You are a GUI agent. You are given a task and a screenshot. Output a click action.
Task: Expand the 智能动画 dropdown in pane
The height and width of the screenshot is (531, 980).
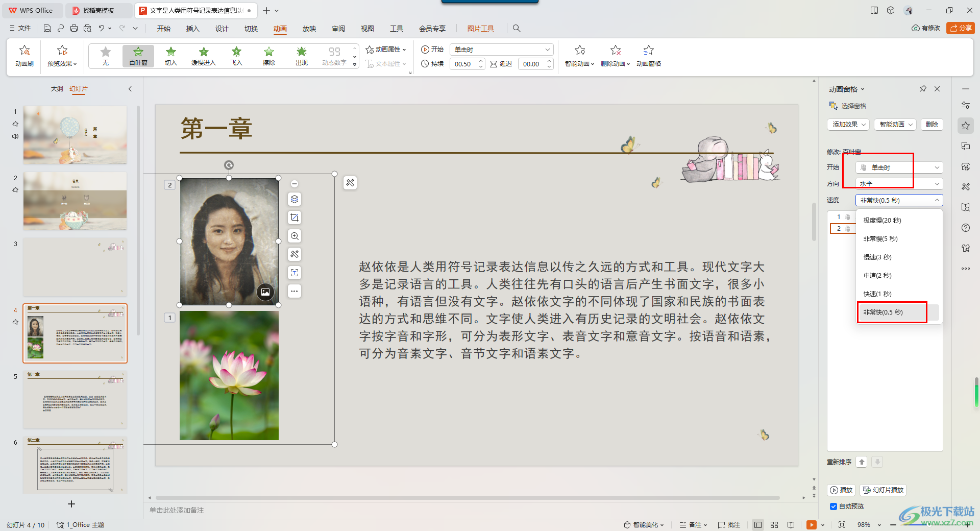(x=895, y=125)
